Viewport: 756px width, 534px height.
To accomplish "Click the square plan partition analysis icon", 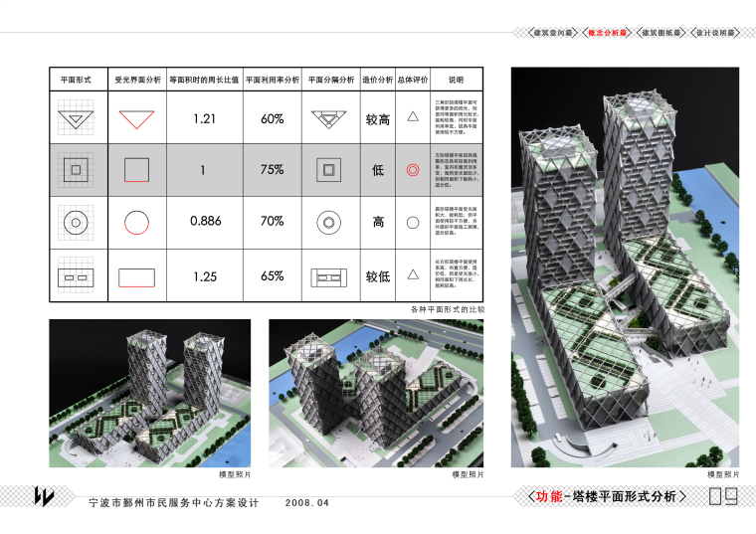I will click(x=325, y=170).
